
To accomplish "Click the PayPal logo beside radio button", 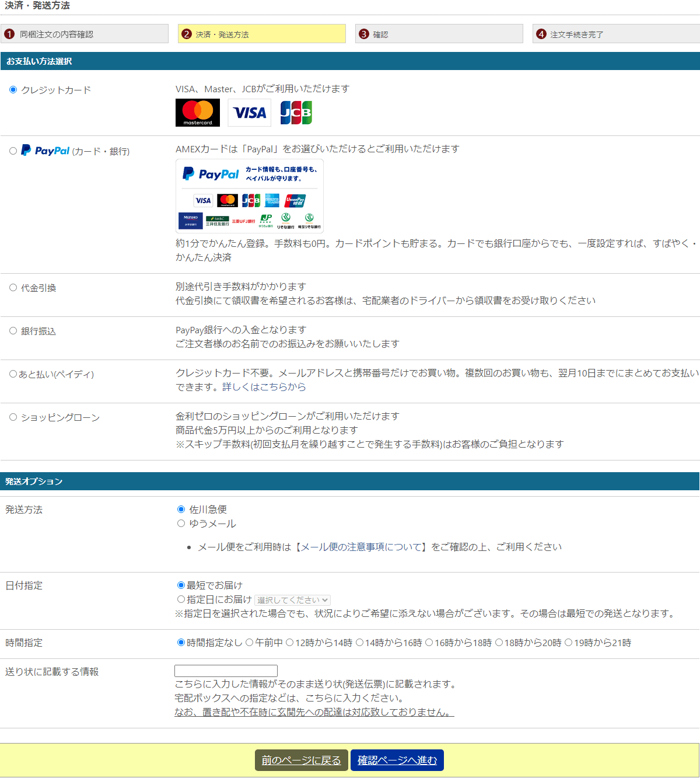I will click(45, 151).
